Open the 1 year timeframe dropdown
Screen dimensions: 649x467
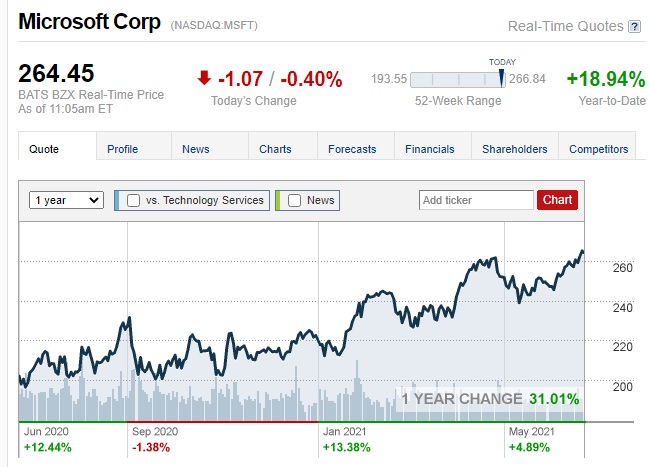[x=67, y=200]
